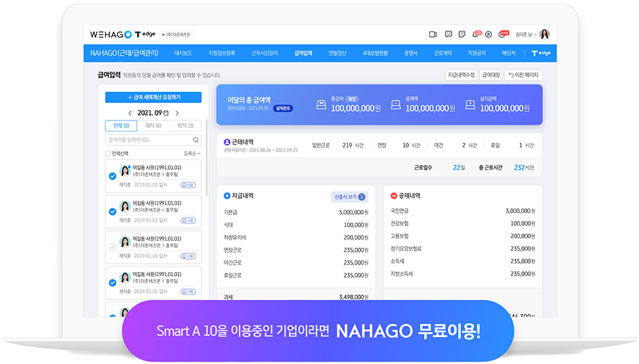Click the T edge logo beside WEHAGO

(145, 34)
